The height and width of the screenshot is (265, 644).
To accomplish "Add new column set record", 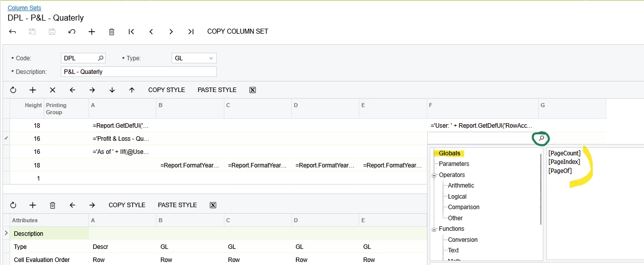I will 92,32.
